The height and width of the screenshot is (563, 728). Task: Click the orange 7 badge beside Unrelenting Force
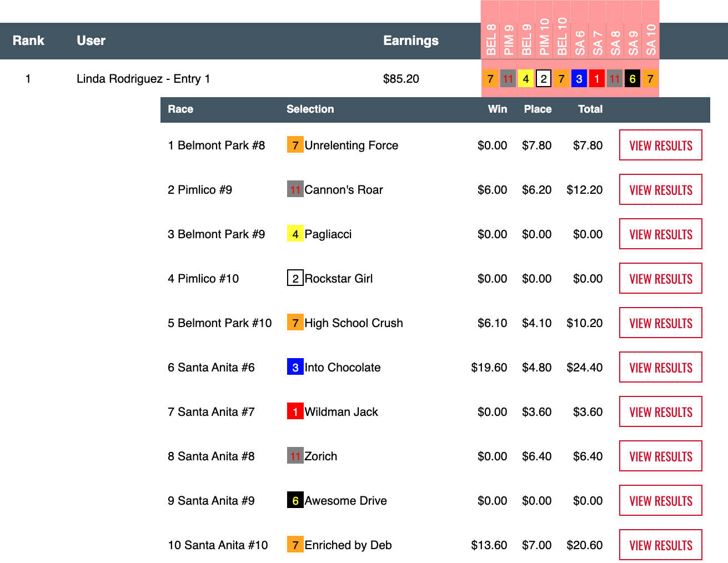point(295,145)
